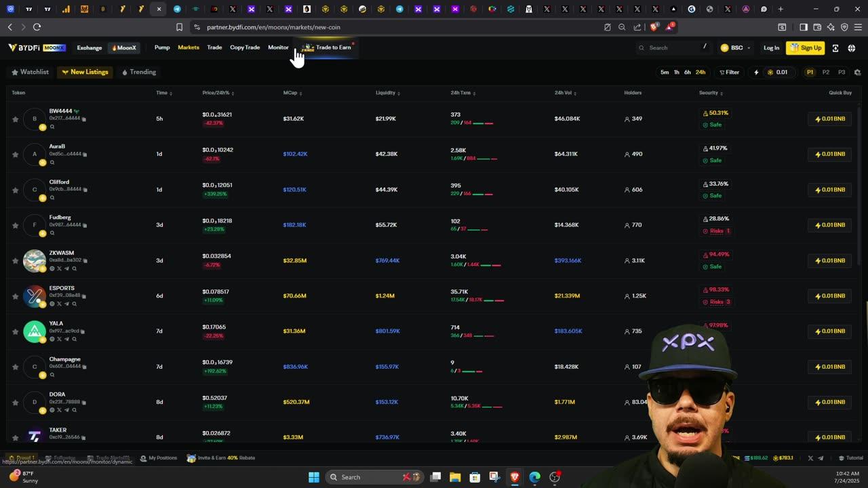Click the ZKWASM token avatar

coord(34,260)
